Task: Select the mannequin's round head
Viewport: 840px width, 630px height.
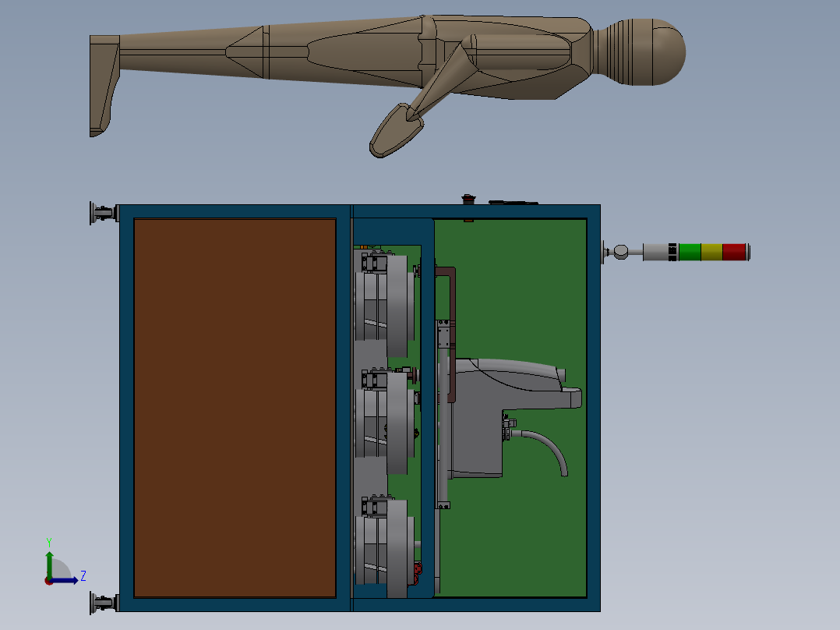Action: pyautogui.click(x=660, y=52)
